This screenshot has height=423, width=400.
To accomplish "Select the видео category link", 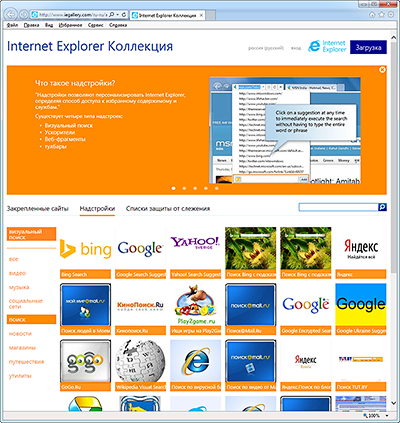I will (17, 273).
